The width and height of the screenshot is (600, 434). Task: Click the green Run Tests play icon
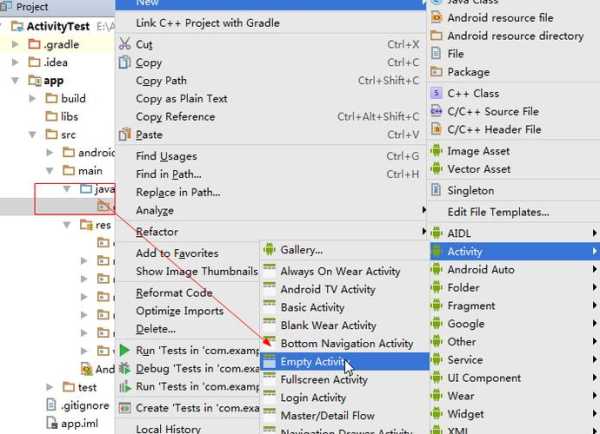[x=124, y=350]
